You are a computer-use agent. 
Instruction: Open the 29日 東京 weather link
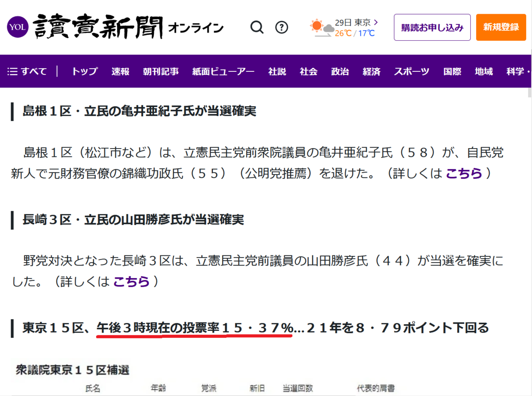tap(356, 22)
